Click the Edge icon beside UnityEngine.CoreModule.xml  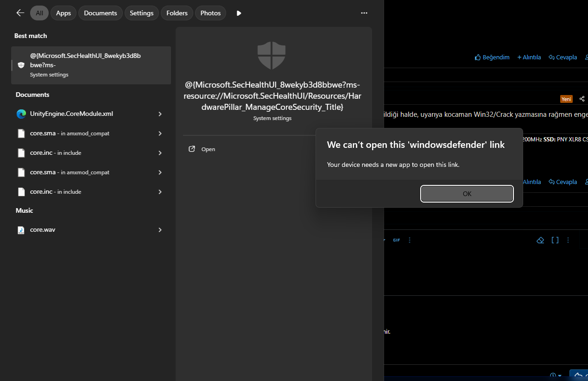[21, 114]
